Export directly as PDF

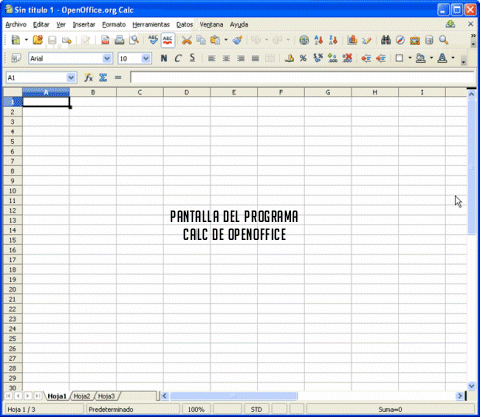(x=105, y=40)
